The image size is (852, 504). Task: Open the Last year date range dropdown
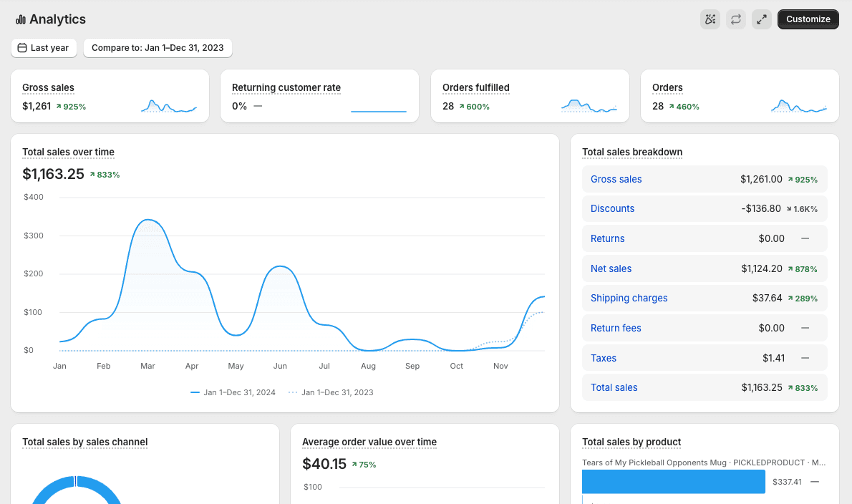pyautogui.click(x=44, y=48)
